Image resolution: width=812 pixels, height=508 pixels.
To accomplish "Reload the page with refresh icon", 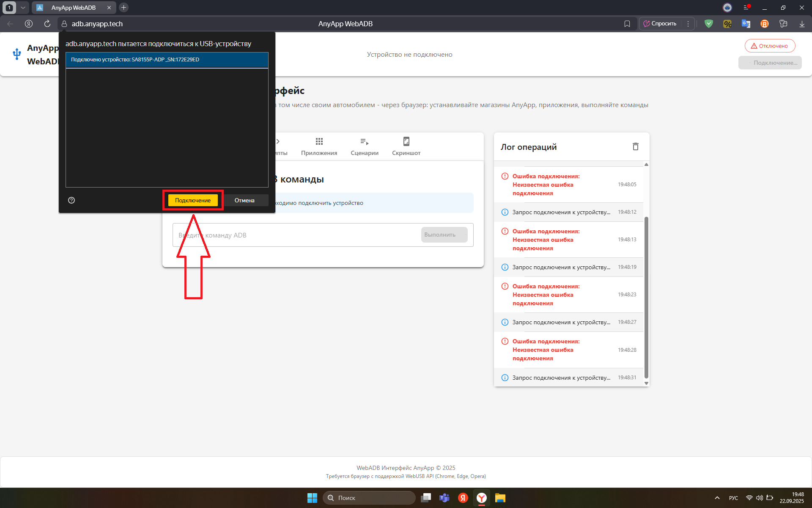I will [47, 24].
